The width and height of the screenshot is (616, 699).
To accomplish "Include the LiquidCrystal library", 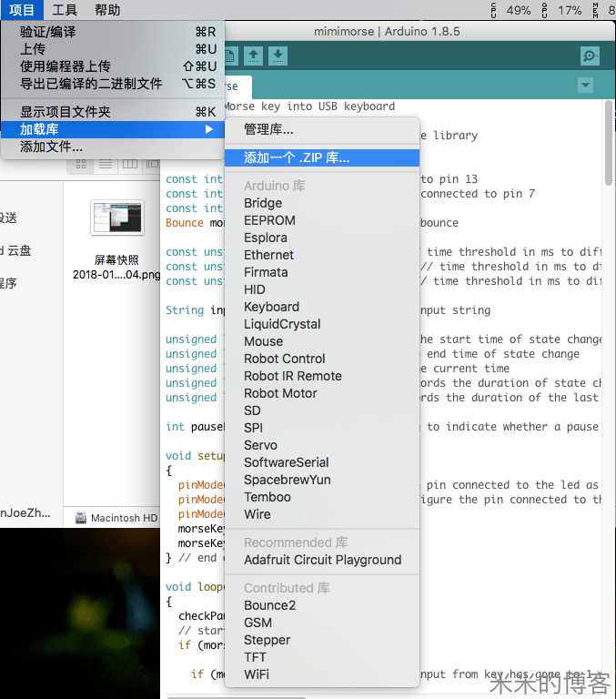I will (x=322, y=324).
